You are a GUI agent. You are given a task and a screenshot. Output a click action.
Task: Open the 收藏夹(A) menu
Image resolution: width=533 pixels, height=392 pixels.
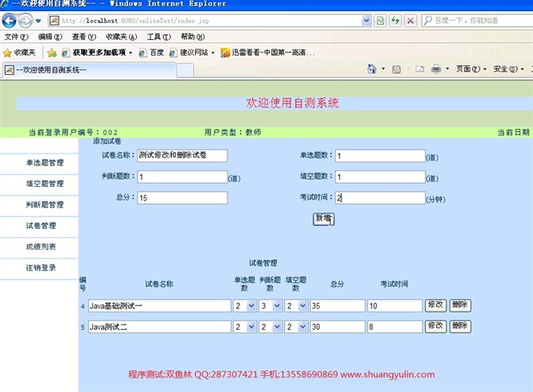[122, 37]
